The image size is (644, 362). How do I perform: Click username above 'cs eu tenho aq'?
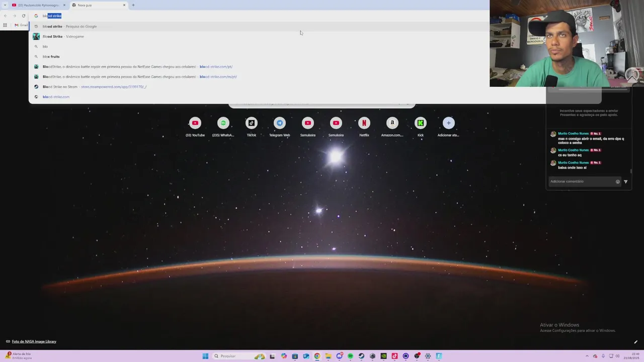[x=573, y=150]
